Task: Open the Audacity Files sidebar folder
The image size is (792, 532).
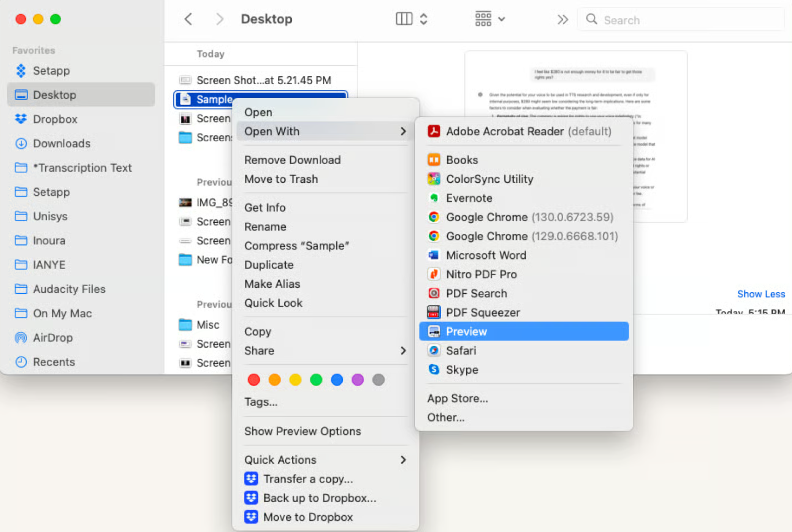Action: coord(81,289)
